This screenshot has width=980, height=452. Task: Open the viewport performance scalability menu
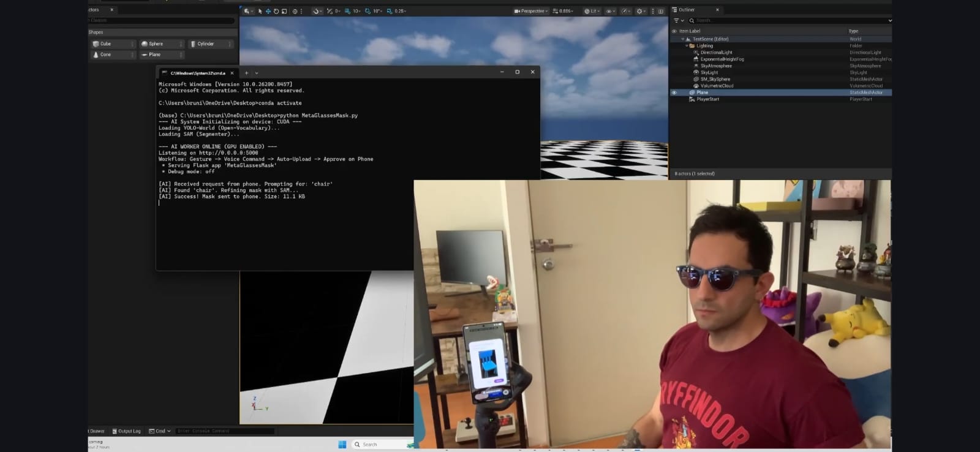[625, 11]
